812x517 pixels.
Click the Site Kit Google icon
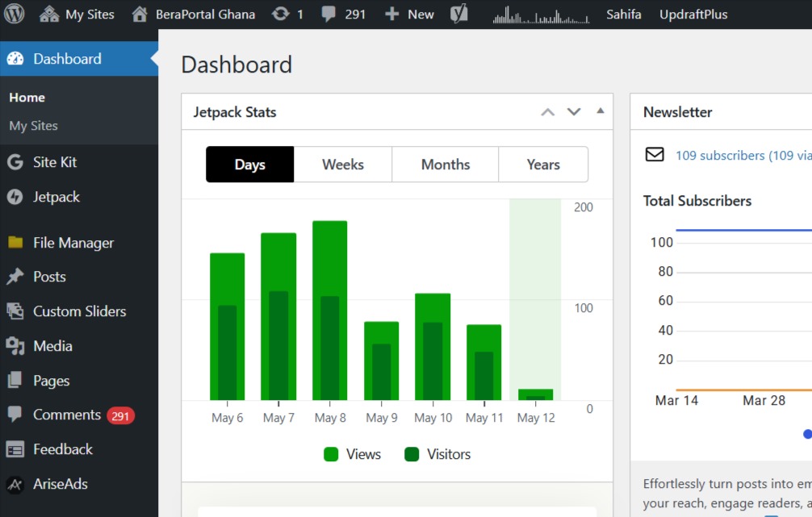pos(15,162)
